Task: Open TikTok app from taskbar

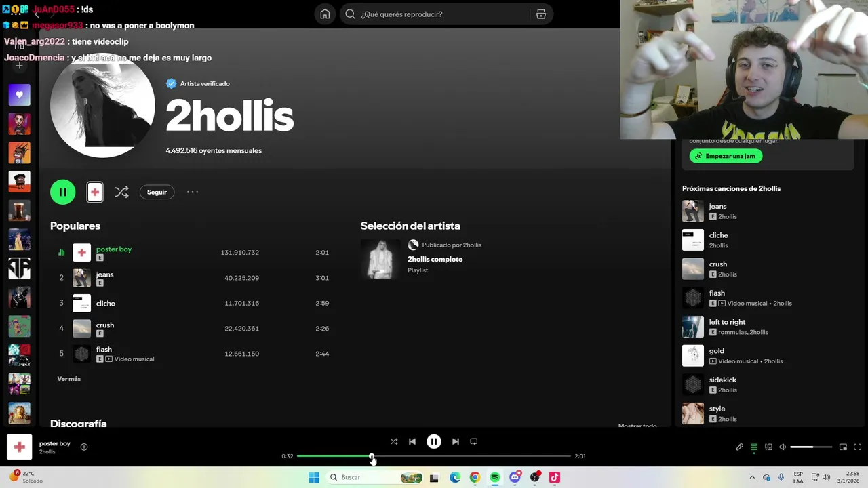Action: click(555, 477)
